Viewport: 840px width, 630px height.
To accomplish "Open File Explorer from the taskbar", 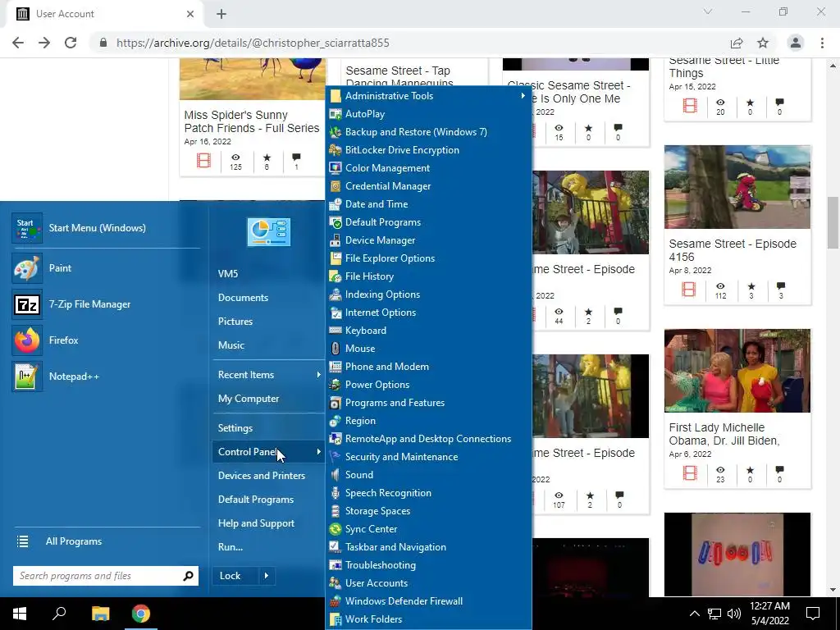I will pos(100,614).
